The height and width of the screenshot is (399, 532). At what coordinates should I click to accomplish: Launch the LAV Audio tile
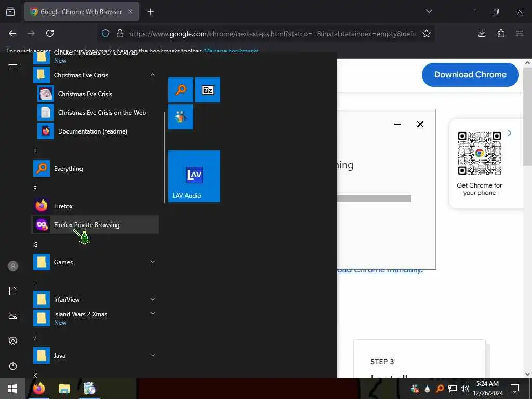click(x=194, y=176)
